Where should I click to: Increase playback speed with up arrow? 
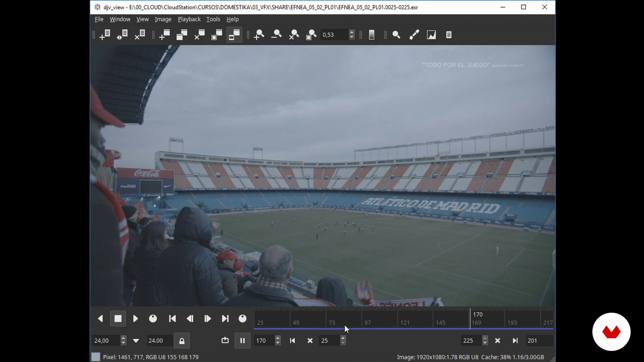[123, 338]
